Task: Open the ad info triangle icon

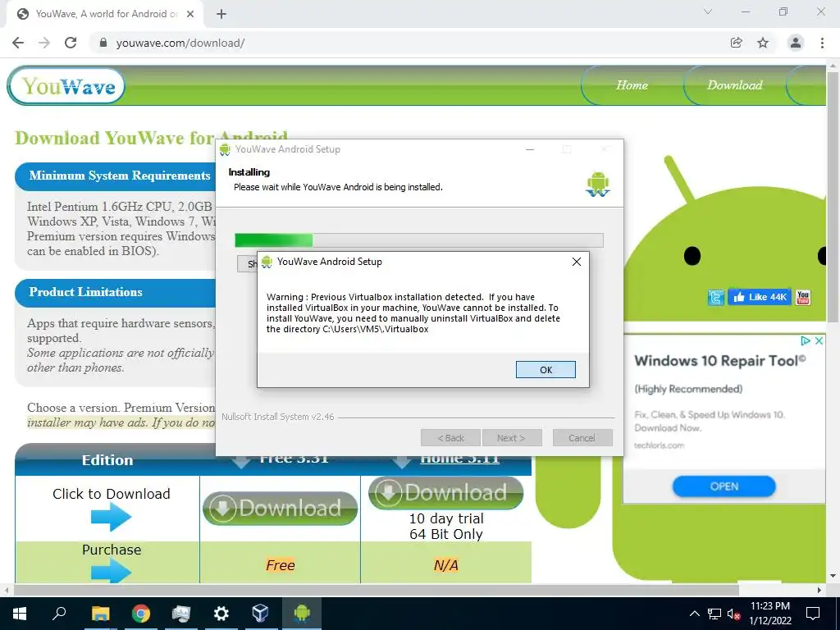Action: pos(805,340)
